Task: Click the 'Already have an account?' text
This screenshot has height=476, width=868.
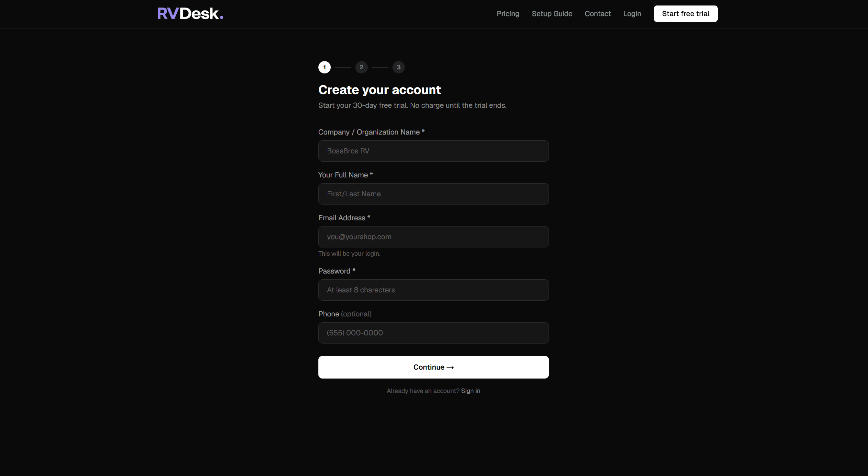Action: pyautogui.click(x=423, y=391)
